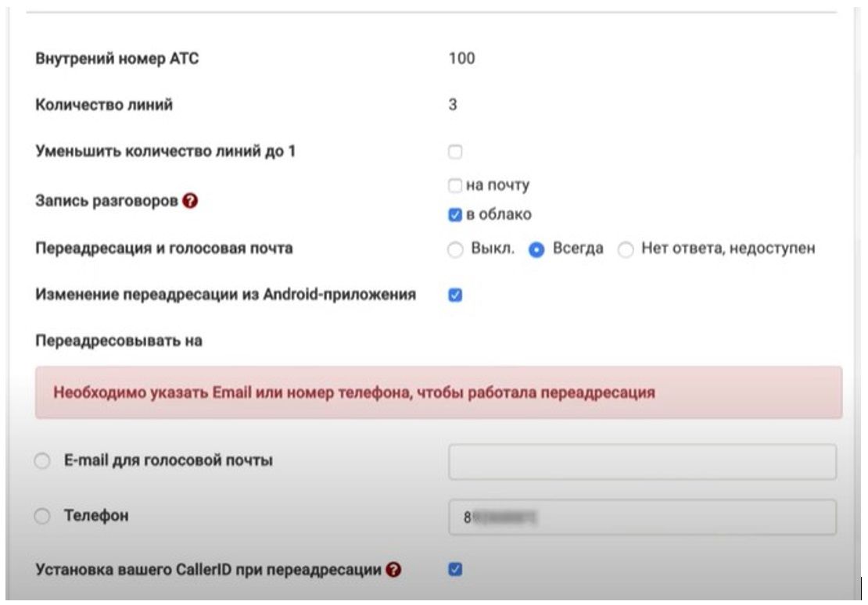
Task: Choose the Всегда forwarding radio option
Action: 536,250
